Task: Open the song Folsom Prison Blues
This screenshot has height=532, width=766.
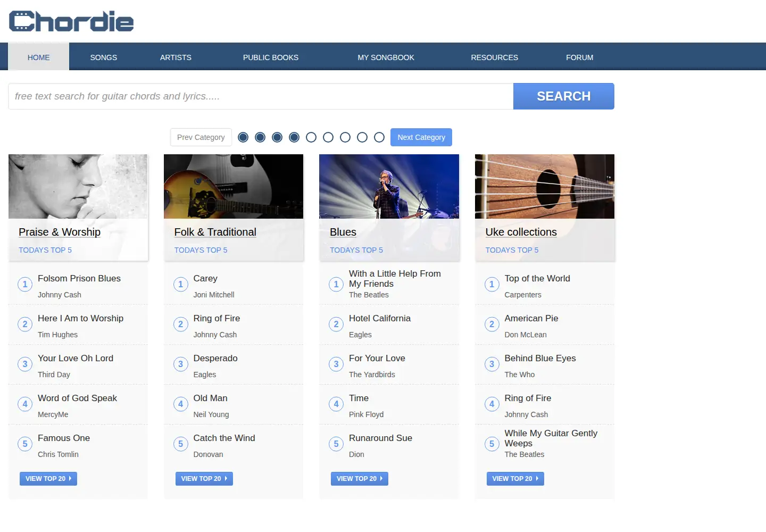Action: coord(79,278)
